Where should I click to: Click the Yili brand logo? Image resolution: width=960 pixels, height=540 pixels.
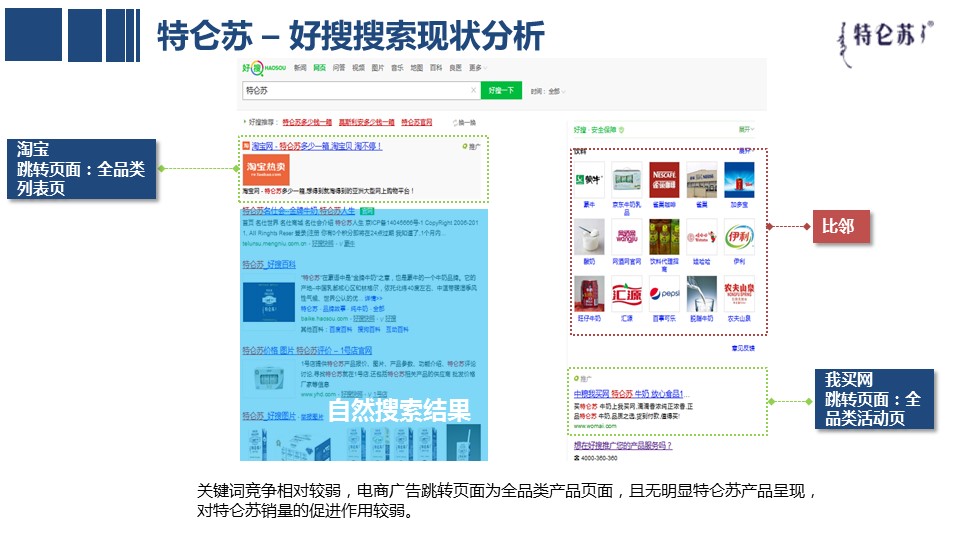tap(738, 236)
